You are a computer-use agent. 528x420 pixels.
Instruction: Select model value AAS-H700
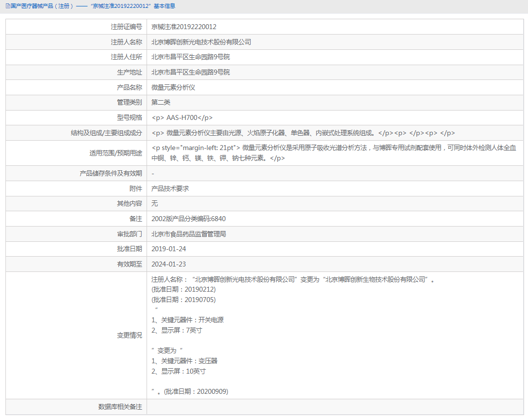click(x=182, y=117)
